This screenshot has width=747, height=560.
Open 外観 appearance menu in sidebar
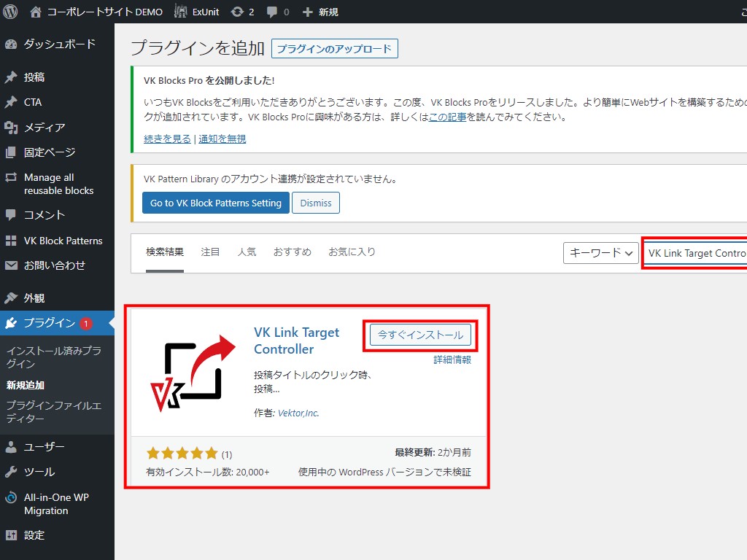tap(34, 297)
